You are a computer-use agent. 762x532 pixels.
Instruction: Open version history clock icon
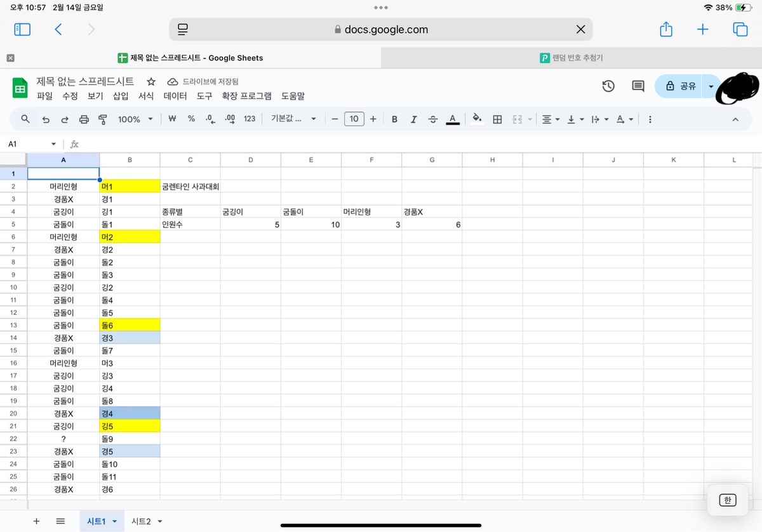(x=608, y=86)
